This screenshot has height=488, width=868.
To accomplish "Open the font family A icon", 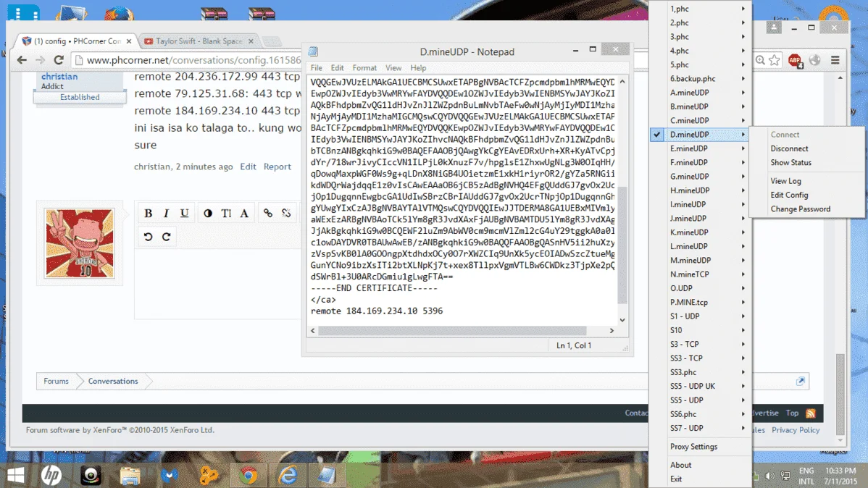I will [x=244, y=213].
